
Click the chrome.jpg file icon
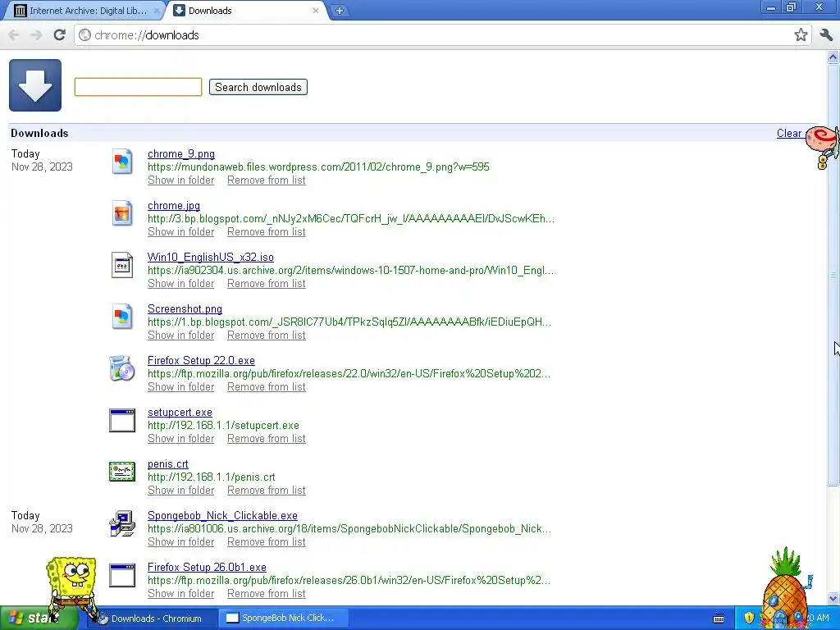122,213
